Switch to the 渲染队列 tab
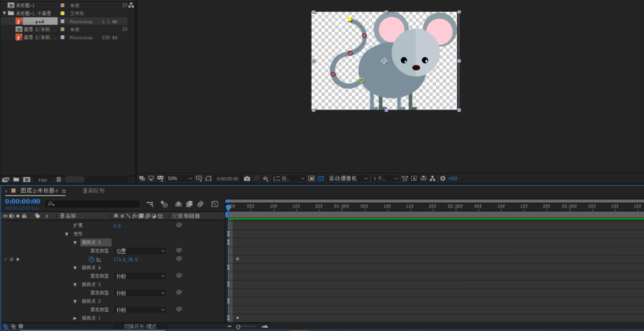This screenshot has width=644, height=331. coord(93,191)
